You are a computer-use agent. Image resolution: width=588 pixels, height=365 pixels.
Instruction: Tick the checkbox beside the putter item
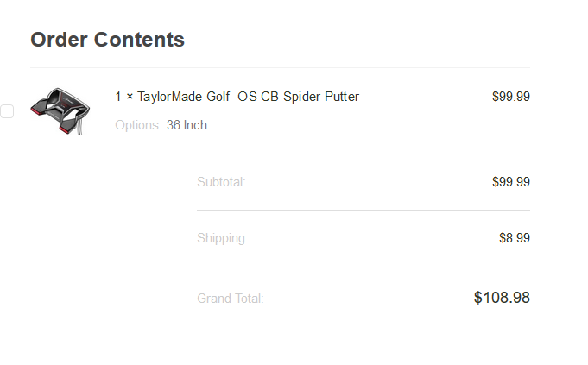(x=7, y=111)
